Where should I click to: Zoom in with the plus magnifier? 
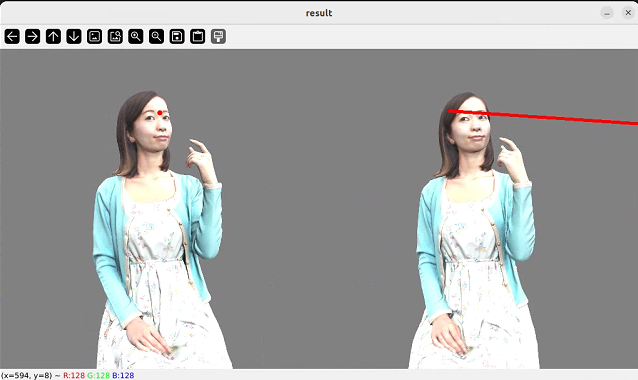[136, 37]
